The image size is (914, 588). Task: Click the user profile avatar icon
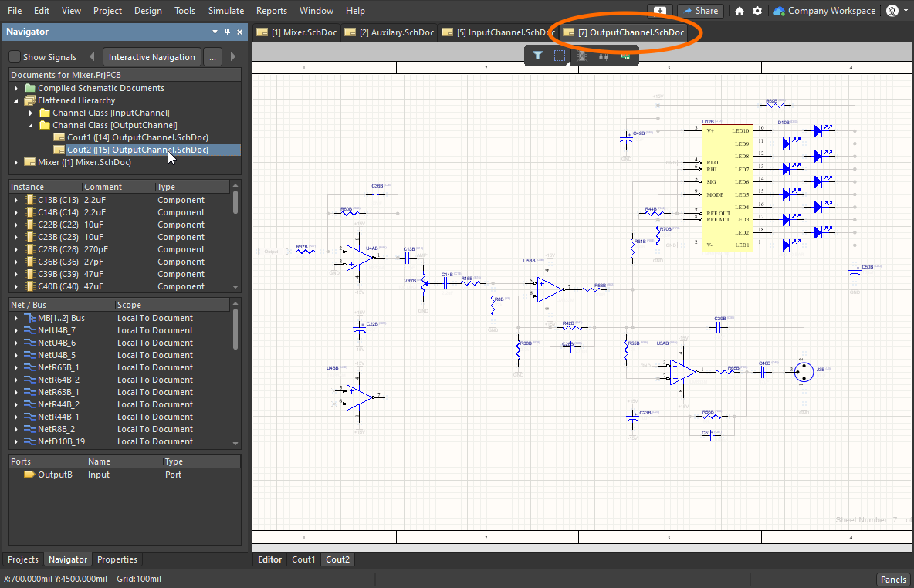pos(893,11)
